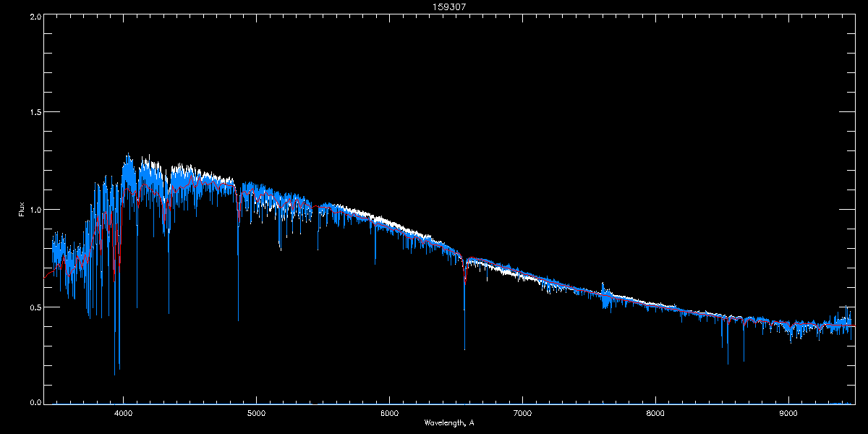Click the 4000 wavelength tick label

click(124, 413)
